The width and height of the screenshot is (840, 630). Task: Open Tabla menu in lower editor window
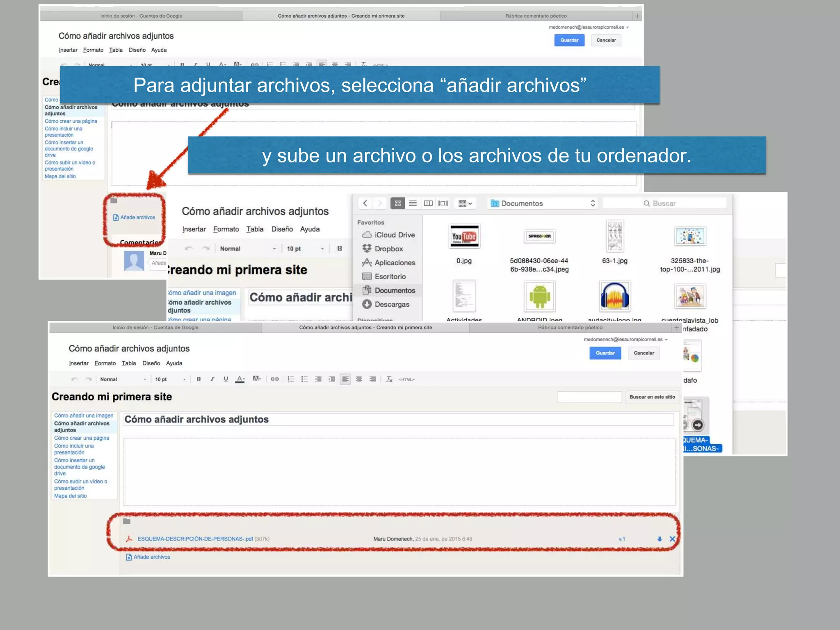click(129, 363)
